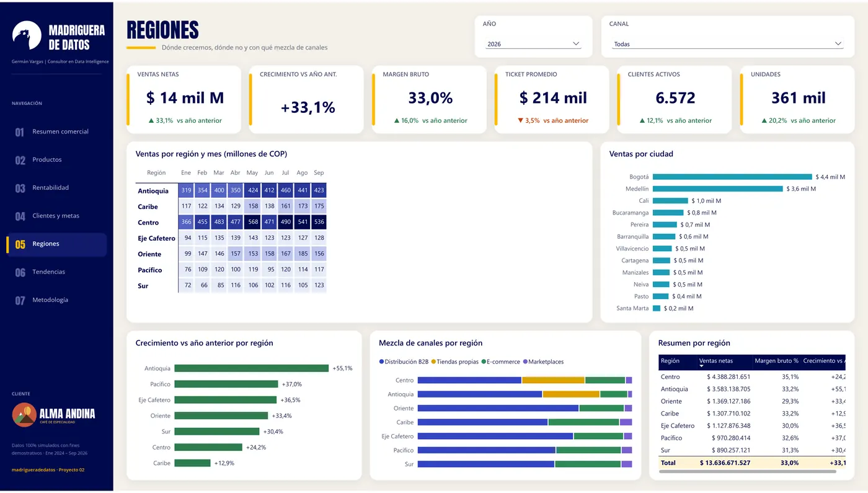This screenshot has height=493, width=868.
Task: Click the Oriente row in Resumen por región
Action: (x=752, y=401)
